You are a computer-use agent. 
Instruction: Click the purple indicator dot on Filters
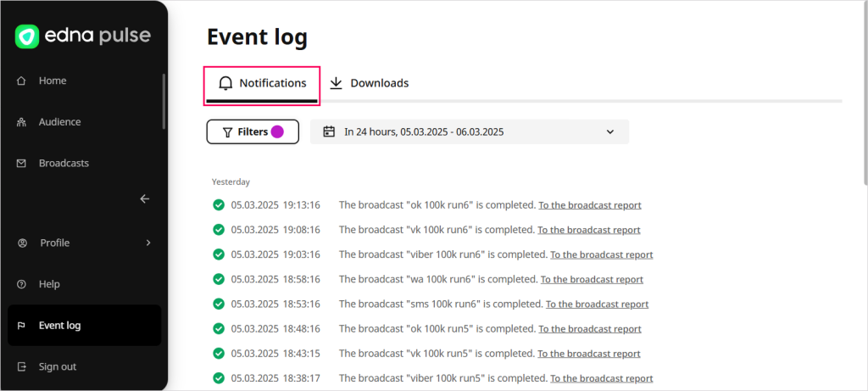(x=277, y=131)
